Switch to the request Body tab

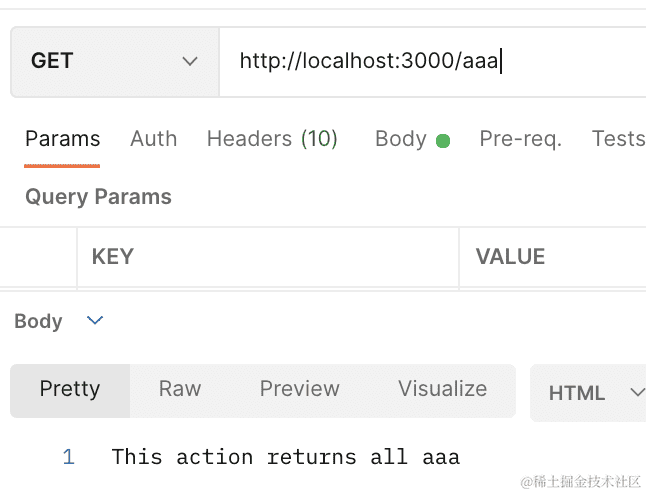pos(401,139)
